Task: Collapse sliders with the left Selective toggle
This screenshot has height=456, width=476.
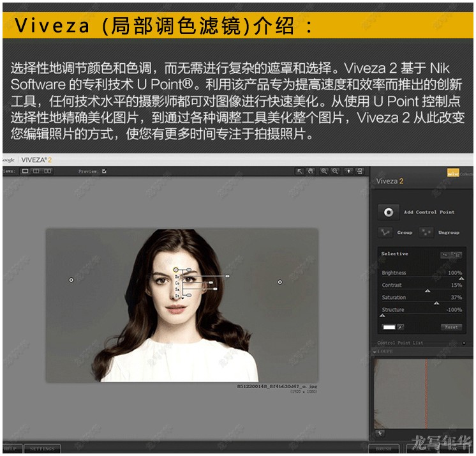Action: click(445, 255)
